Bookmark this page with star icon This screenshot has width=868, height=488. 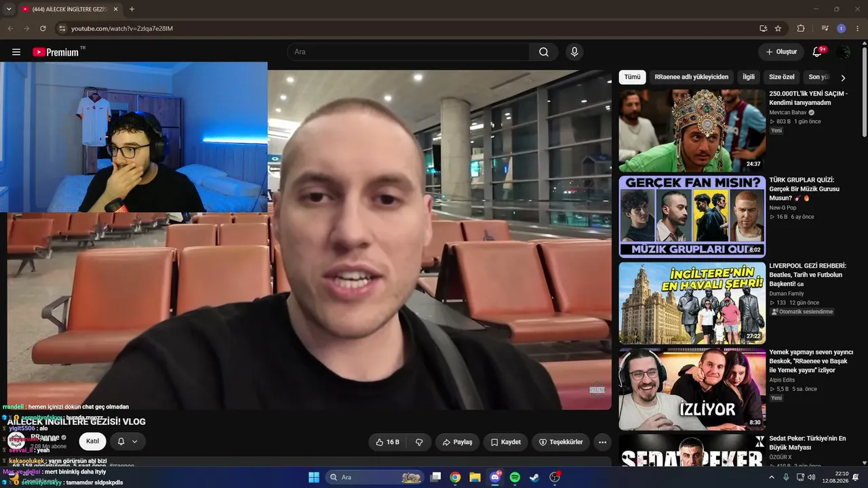(778, 28)
